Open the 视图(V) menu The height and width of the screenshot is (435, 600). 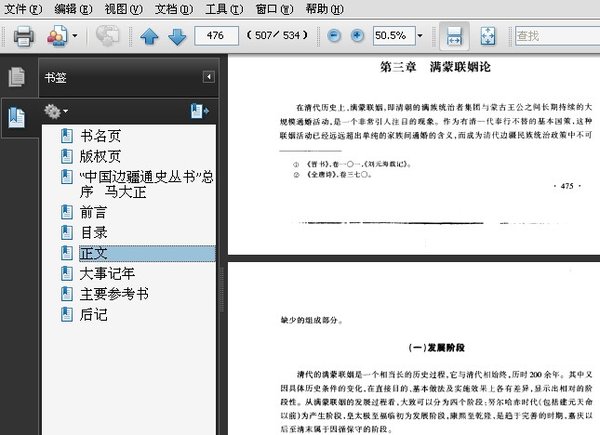pyautogui.click(x=124, y=8)
